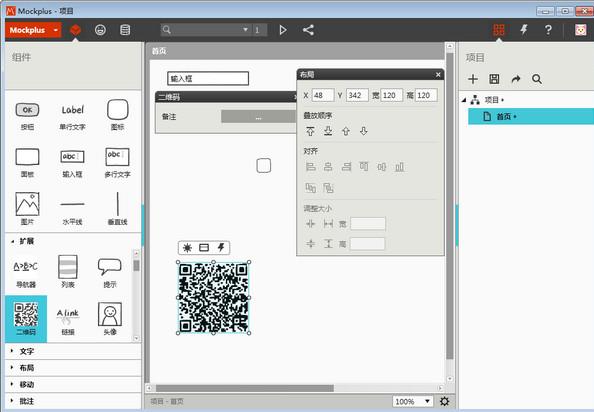594x412 pixels.
Task: Click the align right icon
Action: click(x=346, y=167)
